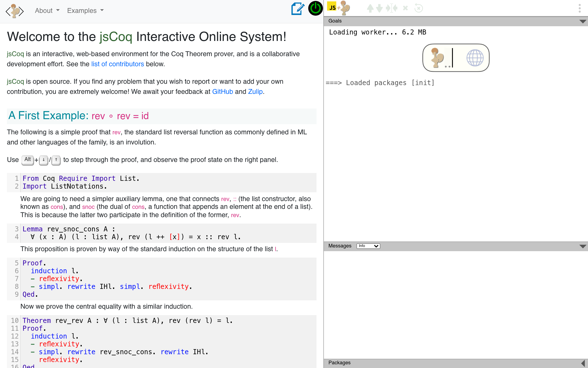Open the About menu
Image resolution: width=588 pixels, height=368 pixels.
coord(47,11)
